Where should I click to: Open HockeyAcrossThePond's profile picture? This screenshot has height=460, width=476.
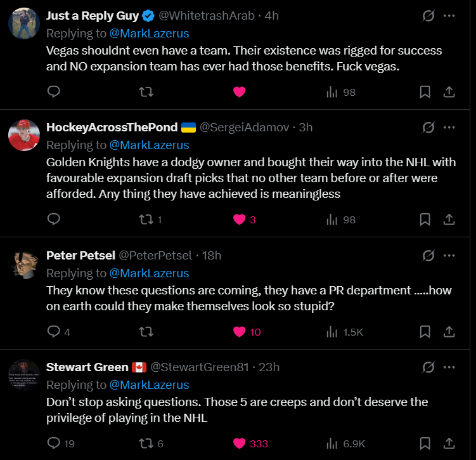pyautogui.click(x=25, y=135)
